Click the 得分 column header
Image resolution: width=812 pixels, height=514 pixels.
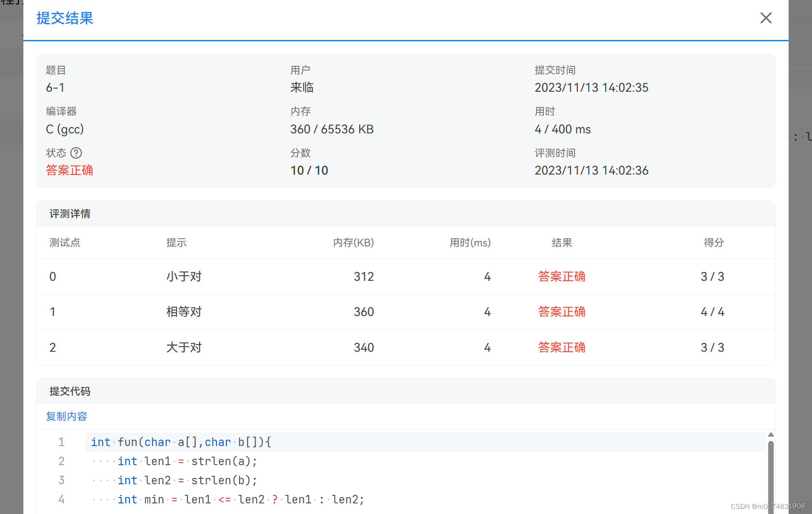click(x=713, y=243)
